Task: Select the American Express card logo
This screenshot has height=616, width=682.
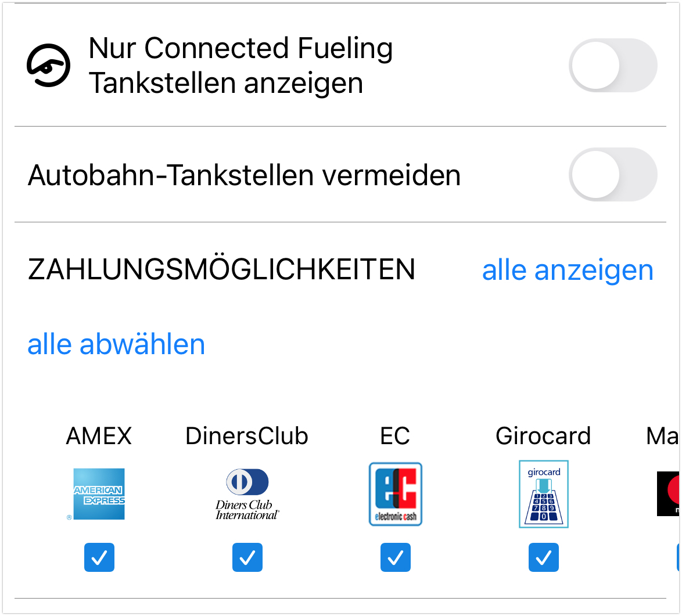Action: (99, 494)
